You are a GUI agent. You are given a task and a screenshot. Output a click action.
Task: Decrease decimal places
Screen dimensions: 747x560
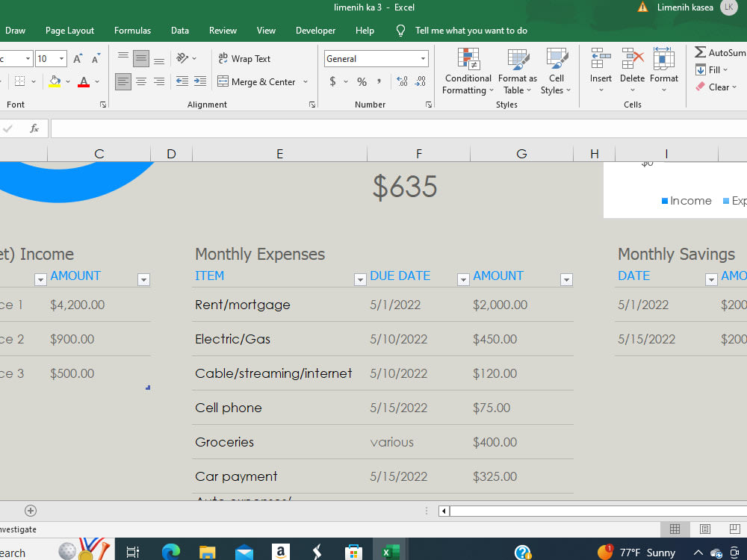(x=420, y=81)
